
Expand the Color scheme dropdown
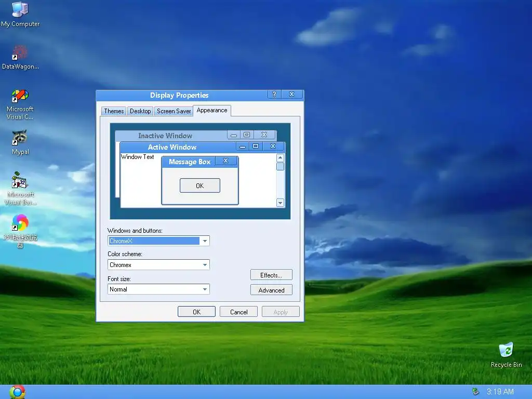coord(205,264)
